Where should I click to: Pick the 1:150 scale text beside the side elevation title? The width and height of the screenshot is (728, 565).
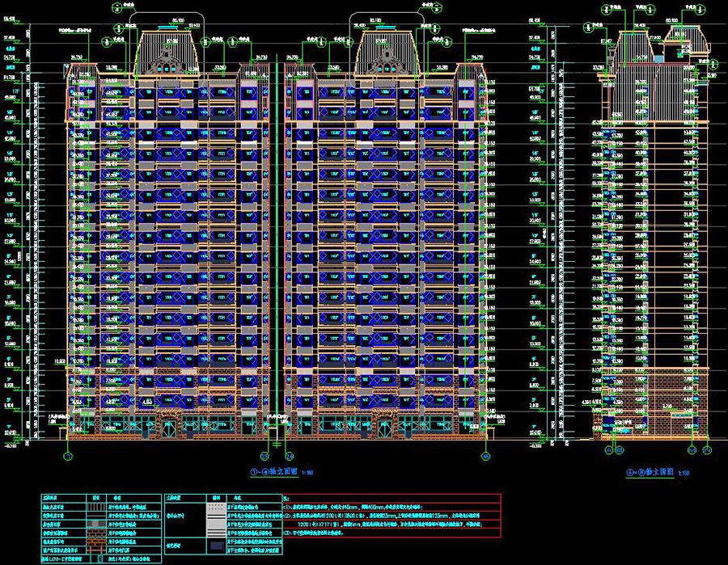(684, 473)
